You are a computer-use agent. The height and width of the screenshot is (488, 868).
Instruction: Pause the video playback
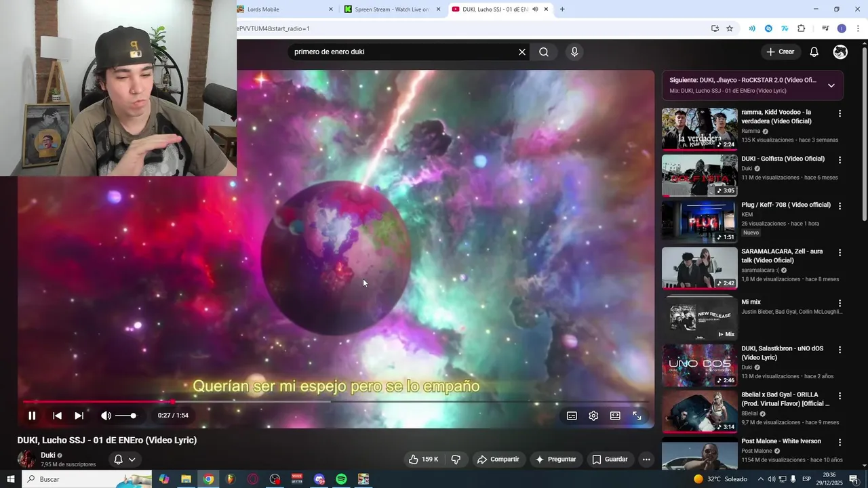[x=32, y=415]
